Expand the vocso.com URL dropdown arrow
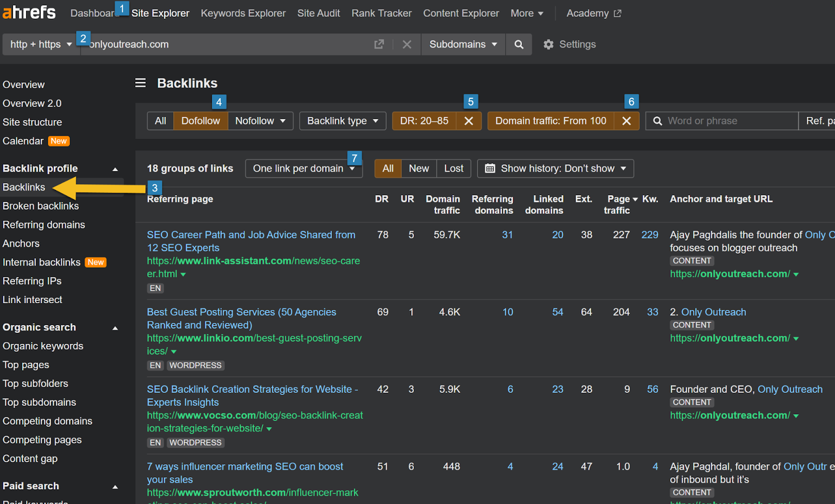This screenshot has height=504, width=835. click(269, 429)
